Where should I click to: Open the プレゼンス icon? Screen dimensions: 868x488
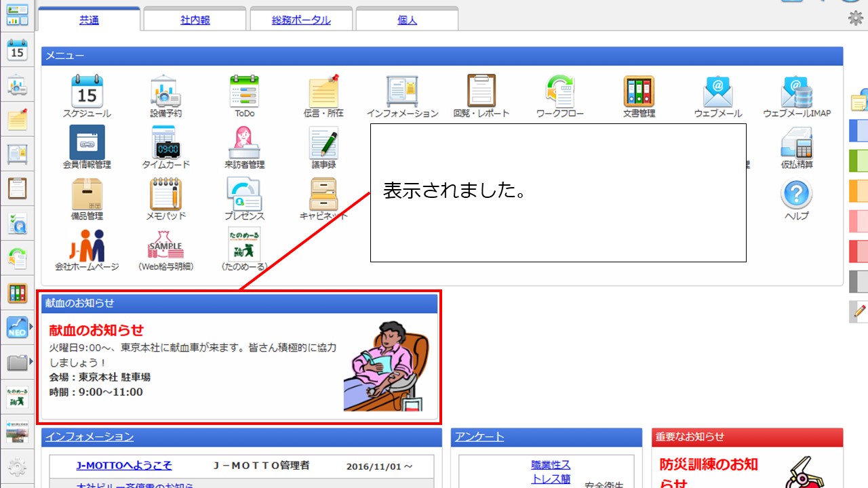tap(244, 194)
